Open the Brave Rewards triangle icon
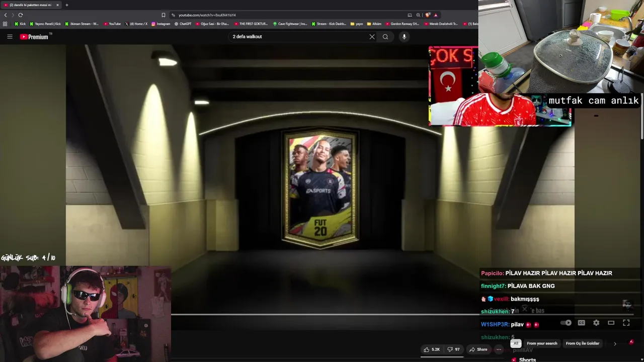The height and width of the screenshot is (362, 644). coord(436,15)
